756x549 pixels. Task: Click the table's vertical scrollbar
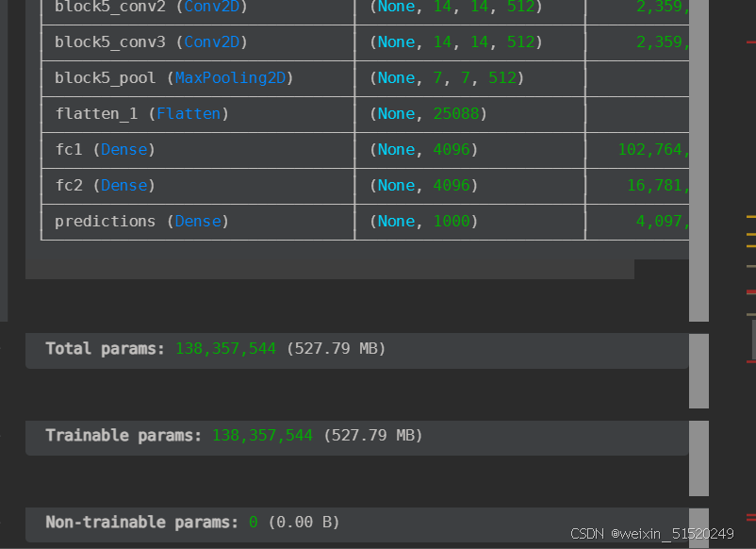click(698, 160)
